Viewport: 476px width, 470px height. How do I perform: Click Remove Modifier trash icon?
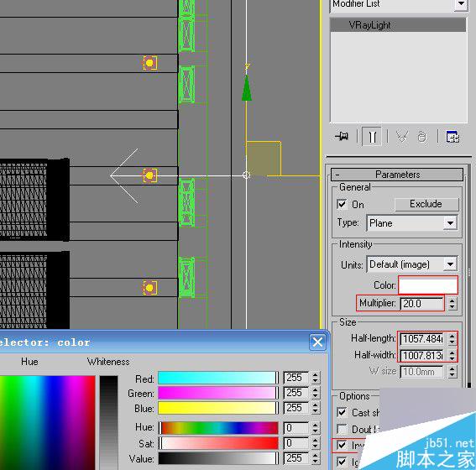tap(421, 137)
